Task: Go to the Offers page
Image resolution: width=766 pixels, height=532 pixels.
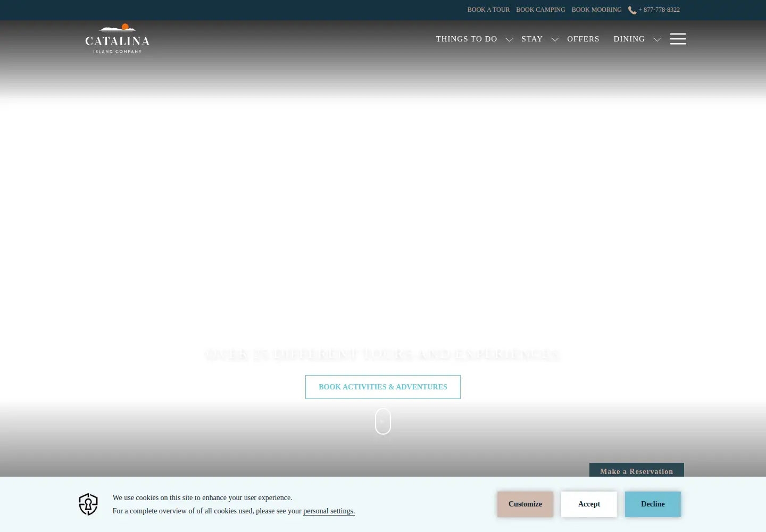Action: pos(583,39)
